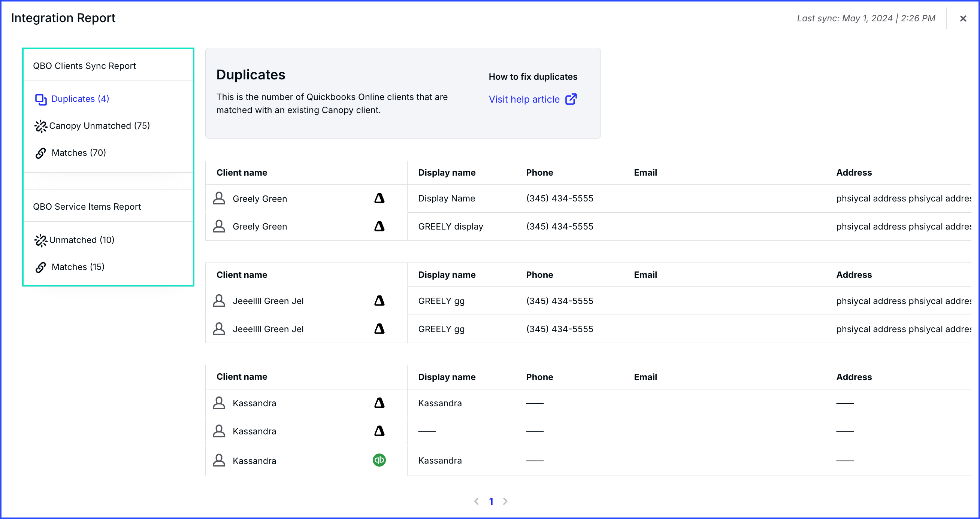Click the 'How to fix duplicates' heading

[533, 77]
